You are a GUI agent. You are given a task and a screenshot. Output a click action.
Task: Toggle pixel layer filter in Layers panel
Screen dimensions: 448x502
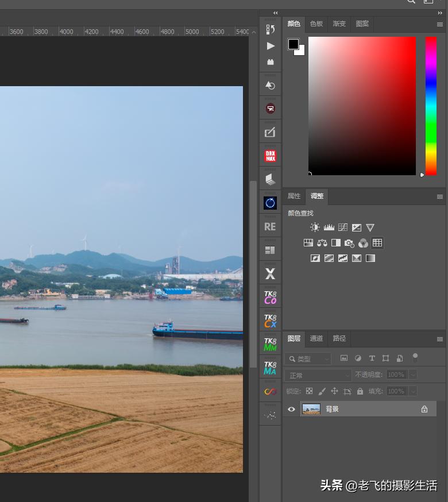click(344, 358)
